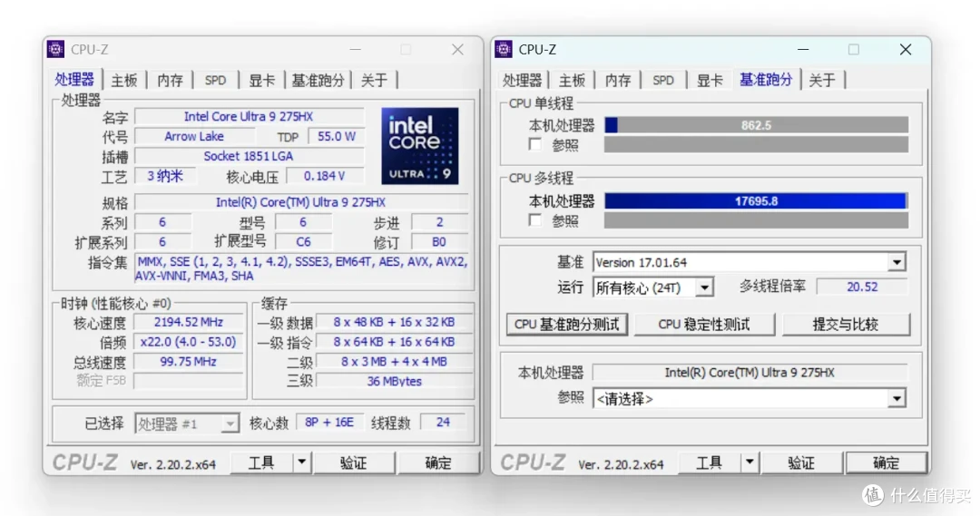Click 工具 button in right window

[709, 462]
